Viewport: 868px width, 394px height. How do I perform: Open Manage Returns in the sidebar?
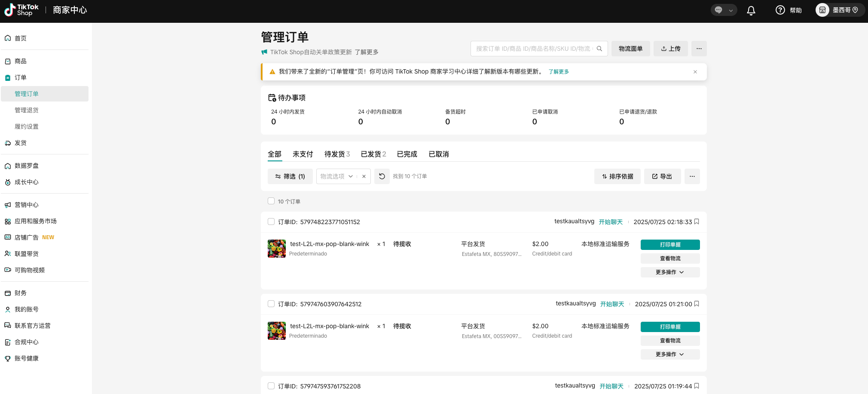(27, 110)
